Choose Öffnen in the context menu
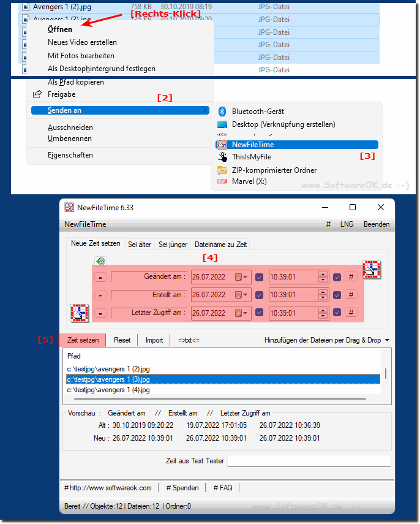 pyautogui.click(x=60, y=29)
